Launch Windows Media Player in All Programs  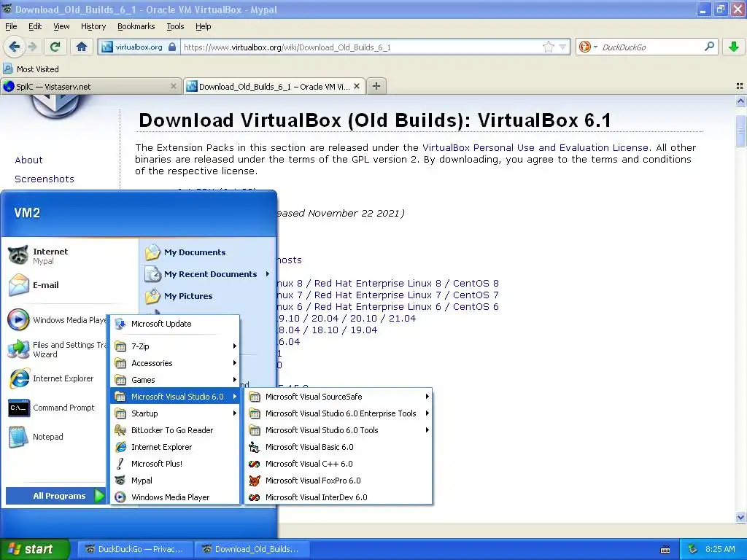(175, 497)
